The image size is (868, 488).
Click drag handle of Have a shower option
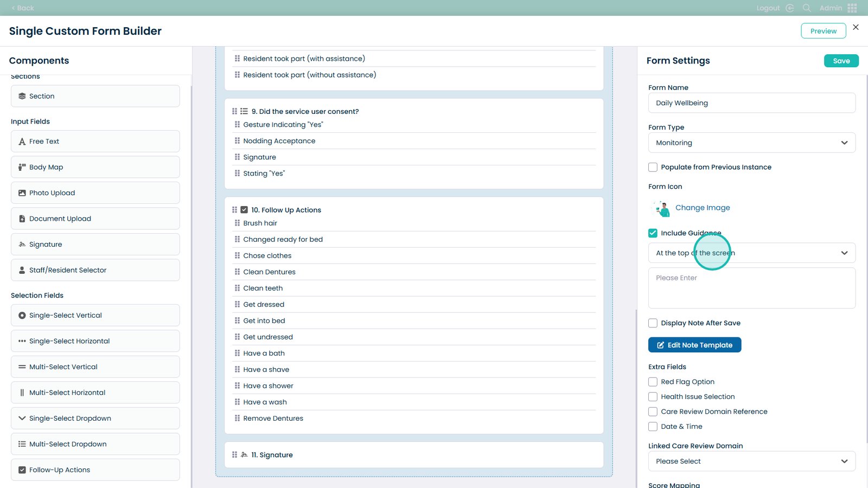point(237,386)
